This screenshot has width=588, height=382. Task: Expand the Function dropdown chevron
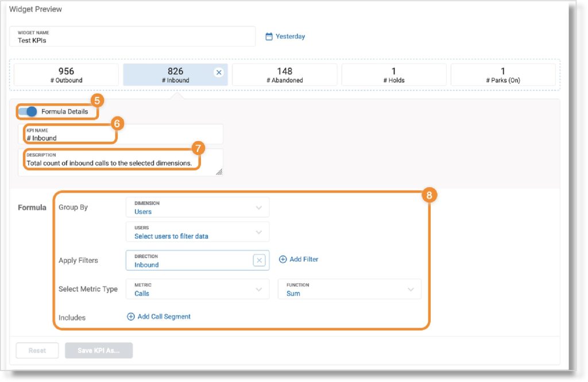click(x=411, y=290)
